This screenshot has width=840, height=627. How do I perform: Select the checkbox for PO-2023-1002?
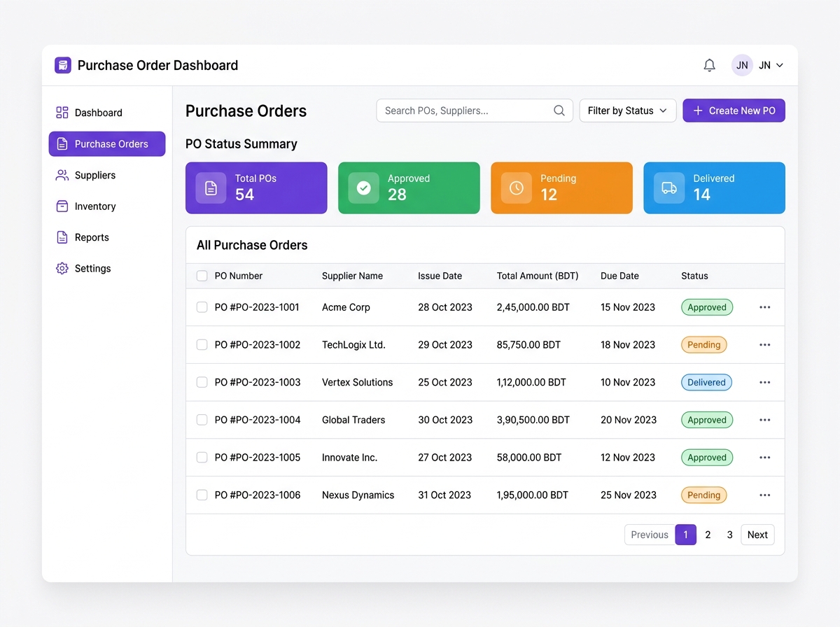pos(202,344)
